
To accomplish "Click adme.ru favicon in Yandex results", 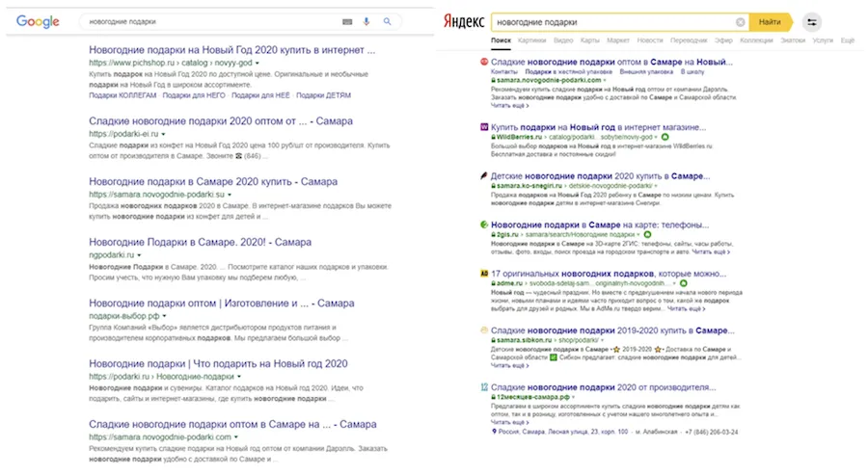I will pyautogui.click(x=484, y=273).
